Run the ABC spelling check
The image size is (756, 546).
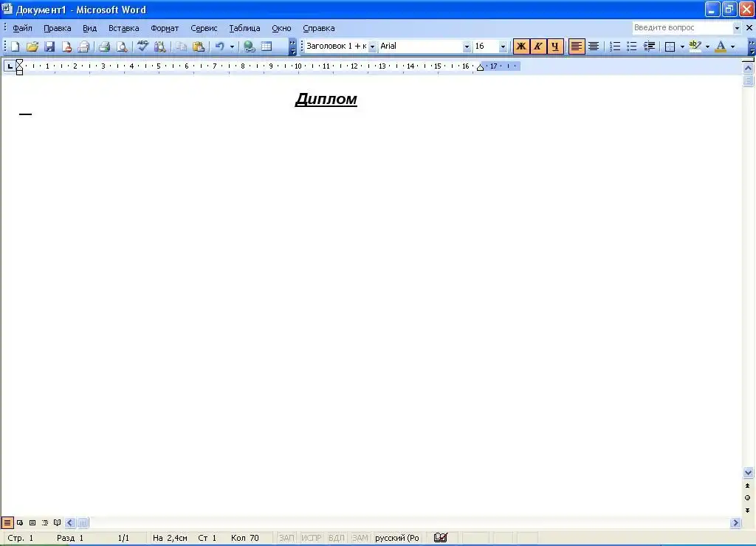[142, 46]
